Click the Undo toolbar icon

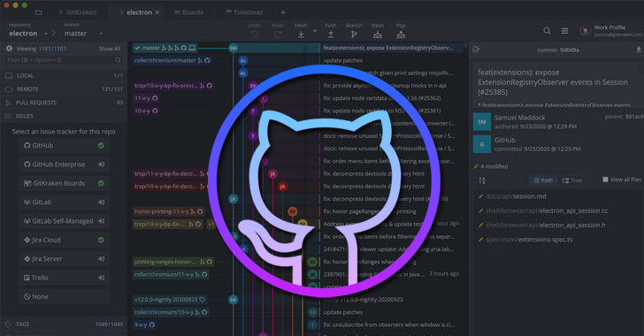[x=254, y=34]
